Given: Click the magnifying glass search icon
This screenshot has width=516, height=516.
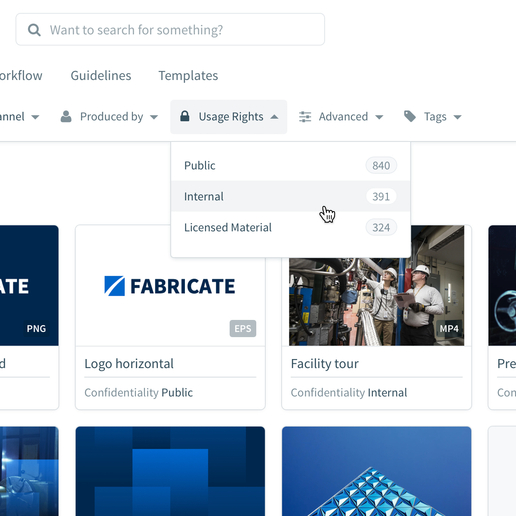Looking at the screenshot, I should coord(34,30).
